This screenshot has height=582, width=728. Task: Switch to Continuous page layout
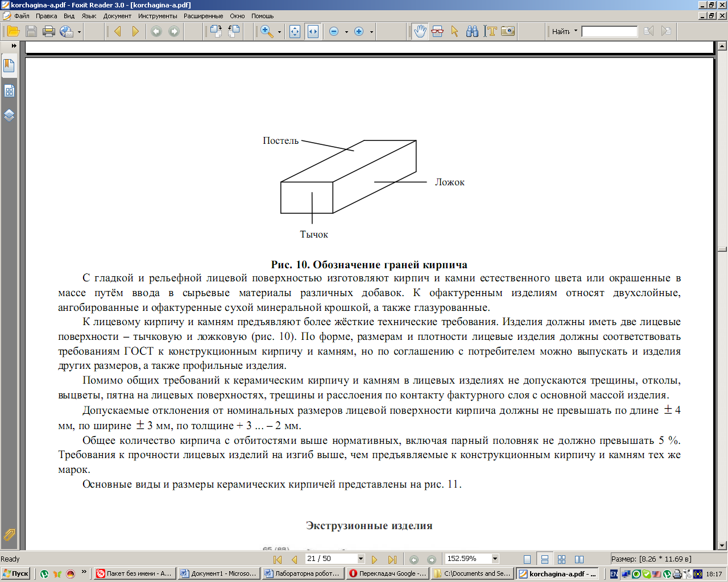pyautogui.click(x=544, y=559)
